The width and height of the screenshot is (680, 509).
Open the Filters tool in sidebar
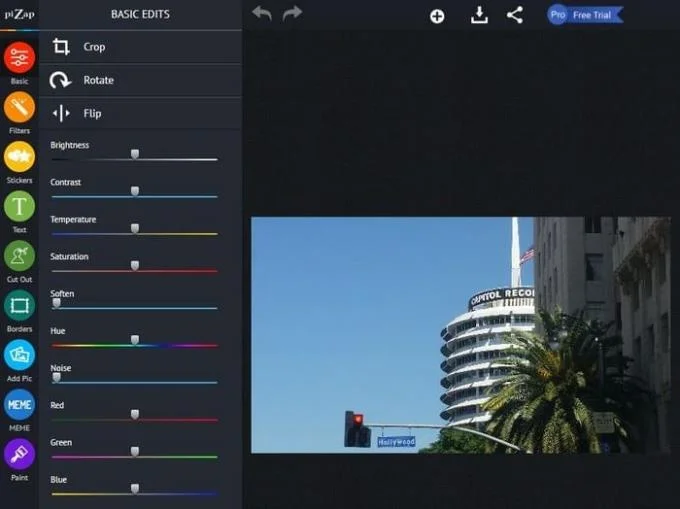point(19,107)
